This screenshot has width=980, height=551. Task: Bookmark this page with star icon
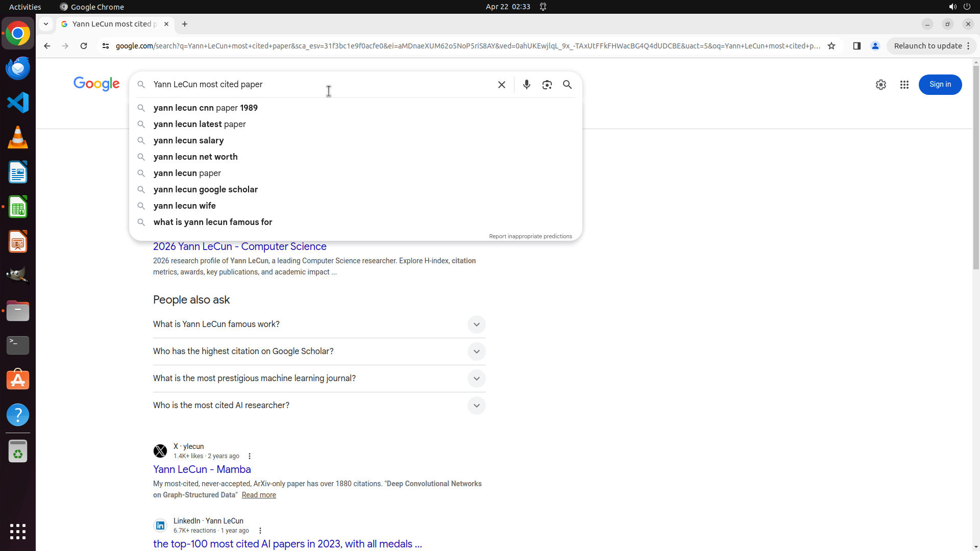[x=831, y=46]
